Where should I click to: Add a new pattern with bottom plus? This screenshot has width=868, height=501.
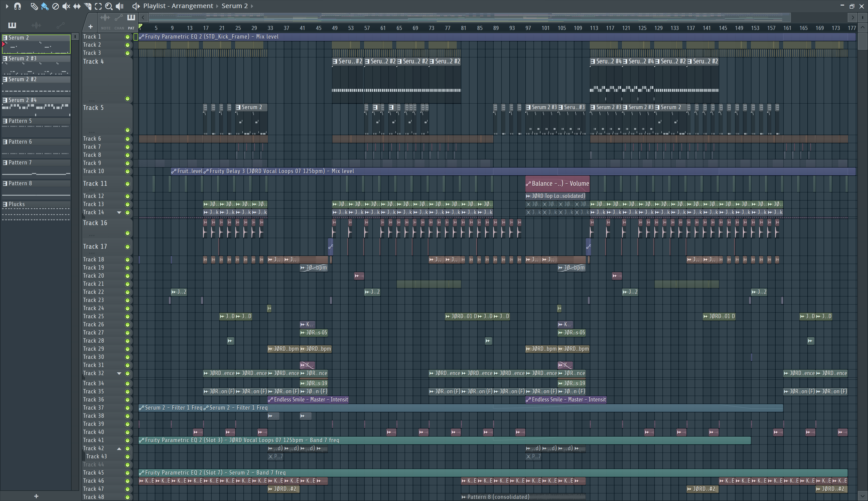coord(36,496)
